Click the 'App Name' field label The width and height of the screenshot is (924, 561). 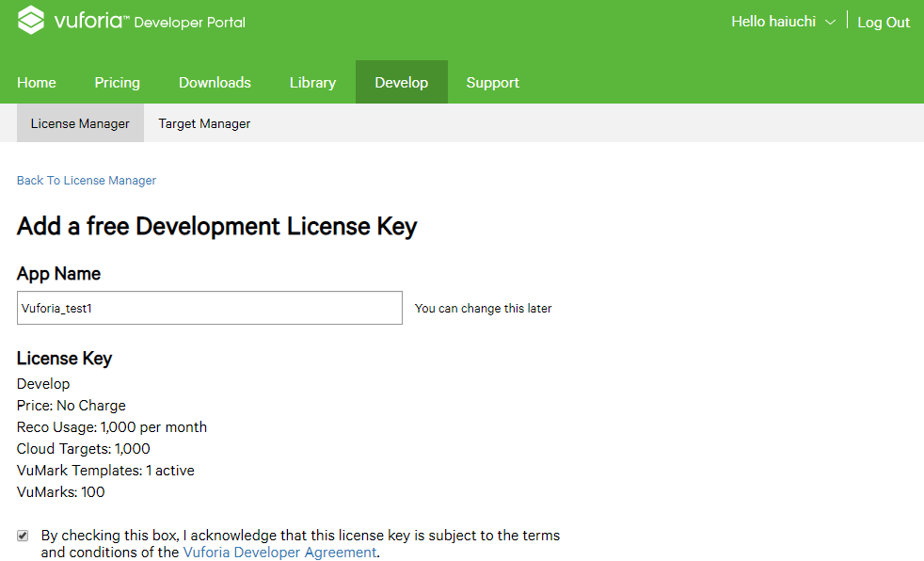click(59, 273)
